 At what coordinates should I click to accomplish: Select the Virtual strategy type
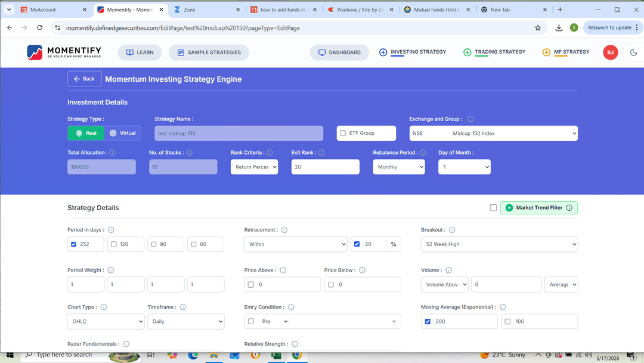click(122, 133)
